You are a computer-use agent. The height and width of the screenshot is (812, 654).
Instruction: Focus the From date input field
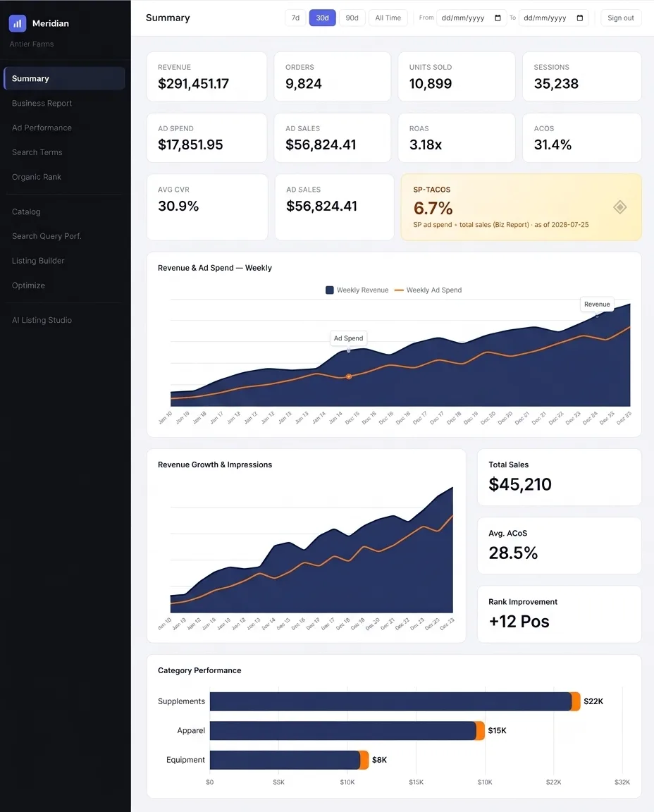click(x=471, y=18)
